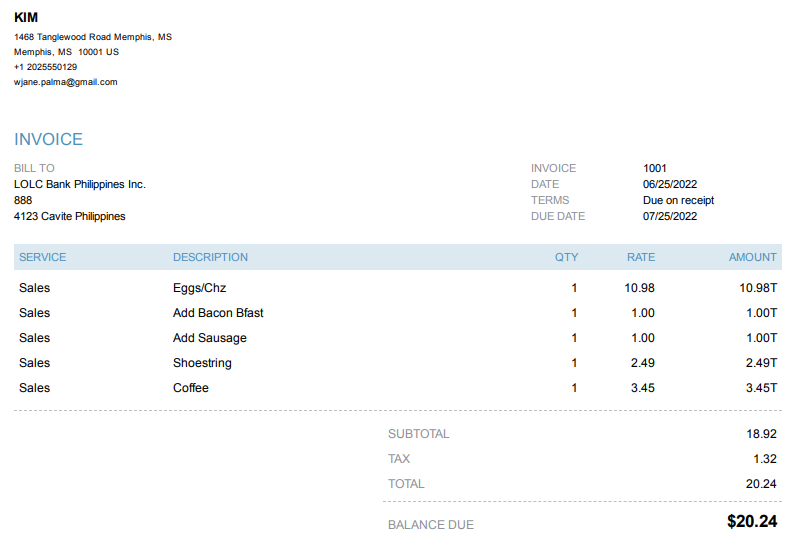
Task: Select the Eggs/Chz line item description
Action: point(200,288)
